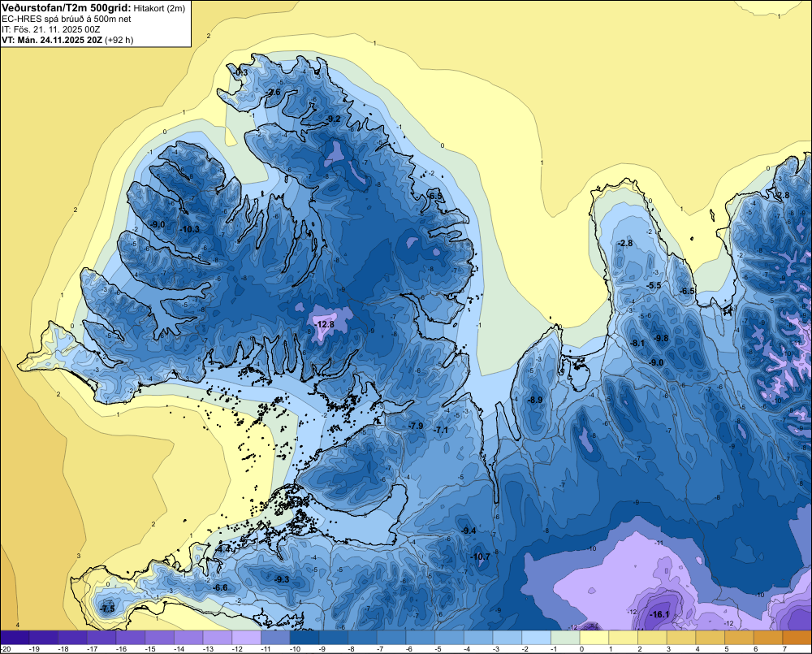The width and height of the screenshot is (812, 654).
Task: Click legend swatch between -8 and -7
Action: (362, 638)
